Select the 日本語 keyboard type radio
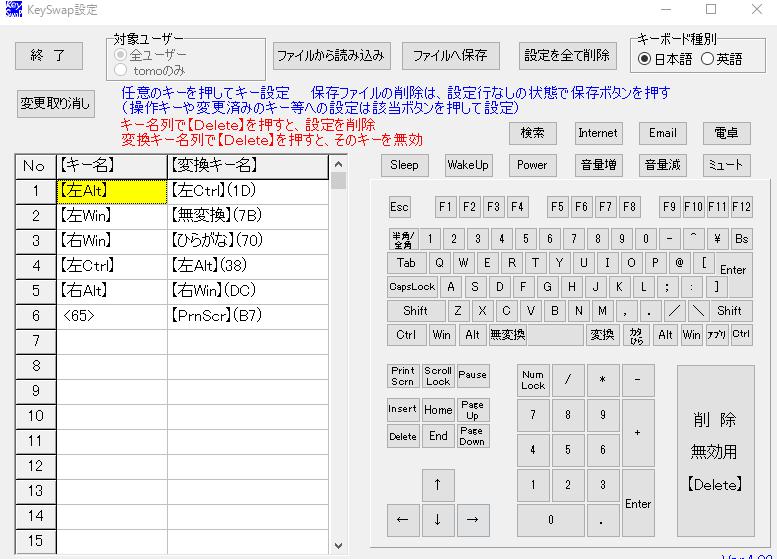The width and height of the screenshot is (777, 559). click(665, 59)
